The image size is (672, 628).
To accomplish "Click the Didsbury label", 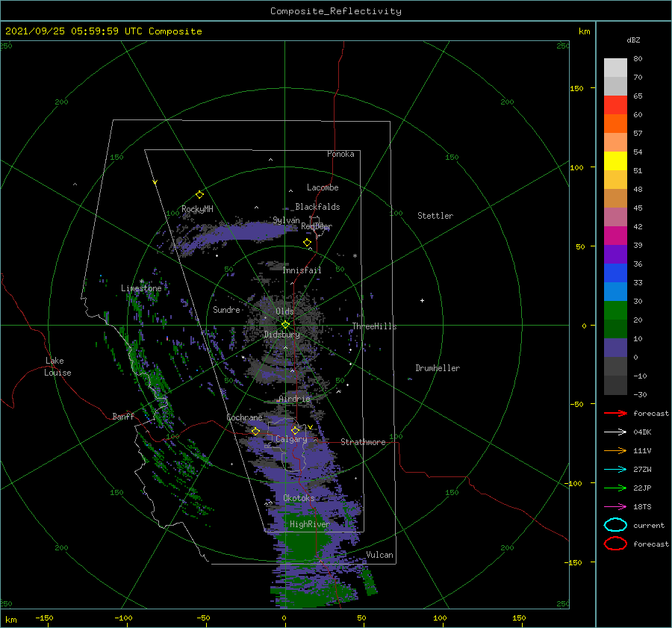I will click(282, 335).
